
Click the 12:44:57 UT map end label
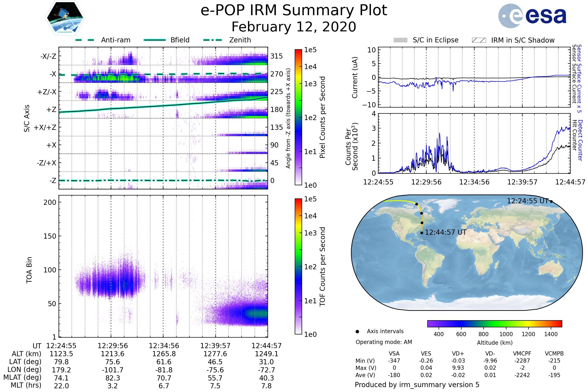coord(446,233)
